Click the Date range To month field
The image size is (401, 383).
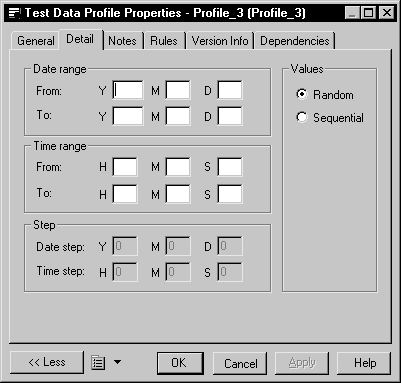(x=178, y=116)
